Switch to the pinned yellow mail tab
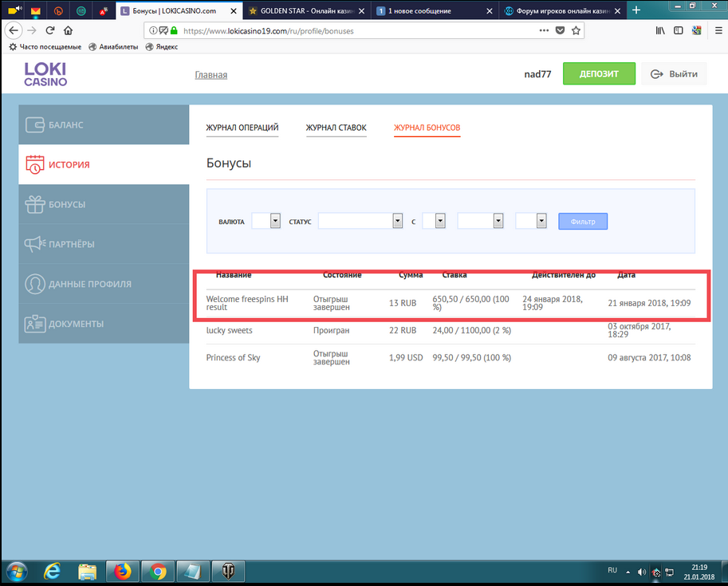The height and width of the screenshot is (586, 728). click(35, 10)
